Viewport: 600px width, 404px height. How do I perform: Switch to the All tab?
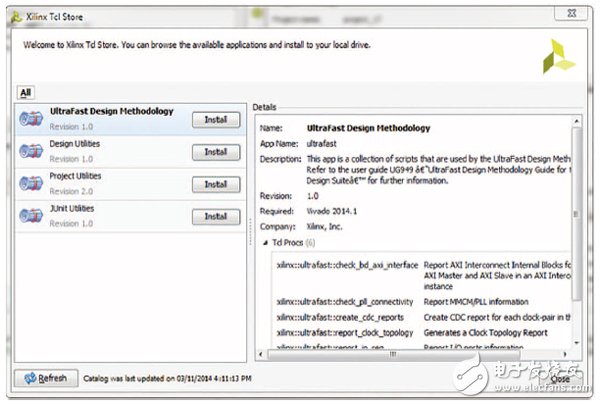click(x=22, y=92)
